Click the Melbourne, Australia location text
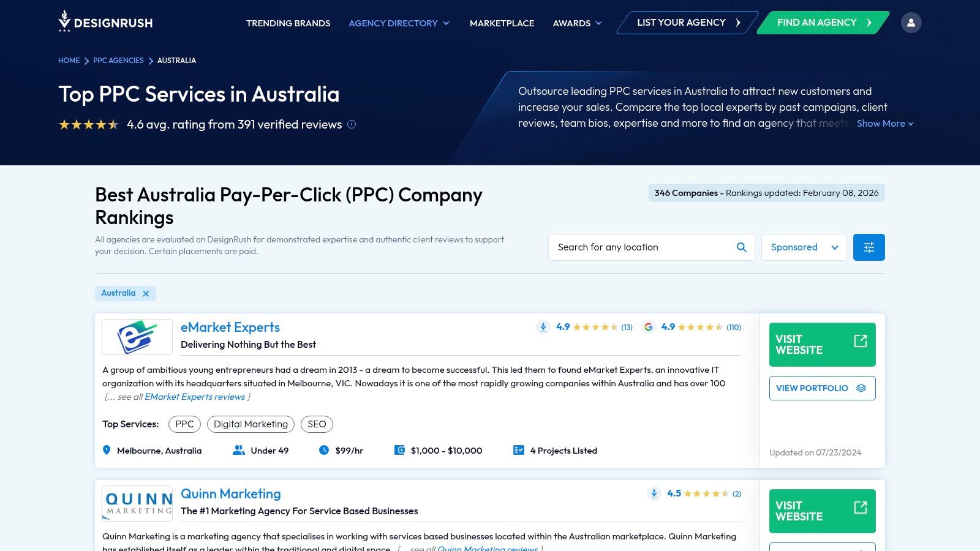 point(159,451)
